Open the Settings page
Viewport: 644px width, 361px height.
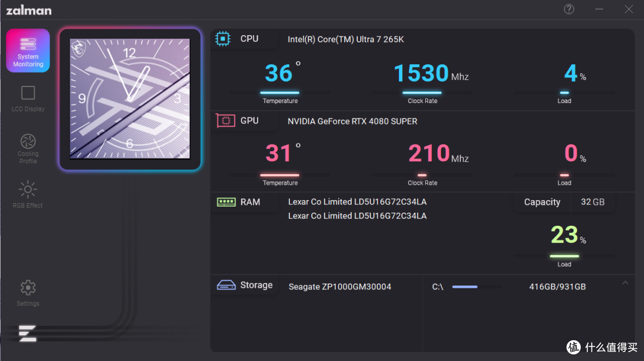28,293
